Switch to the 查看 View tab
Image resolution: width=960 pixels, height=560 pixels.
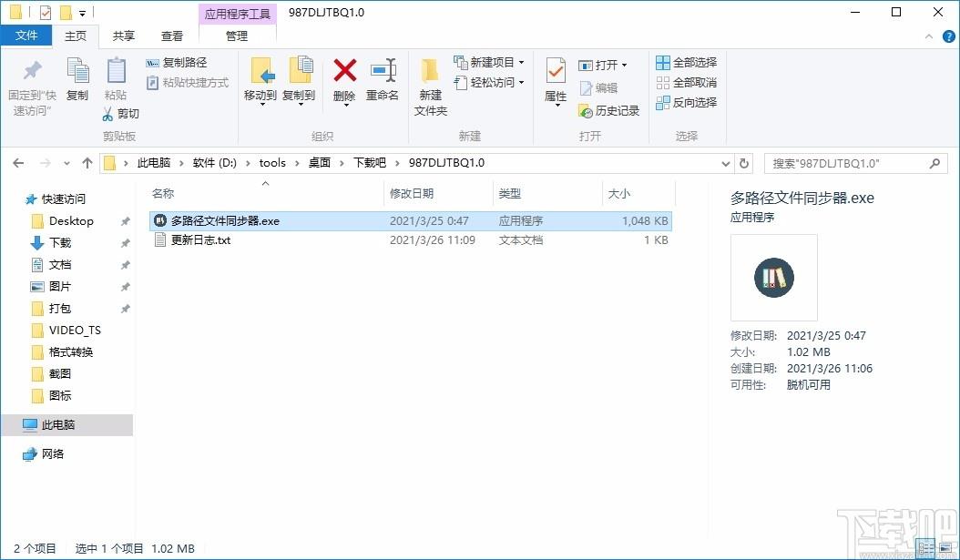[172, 36]
